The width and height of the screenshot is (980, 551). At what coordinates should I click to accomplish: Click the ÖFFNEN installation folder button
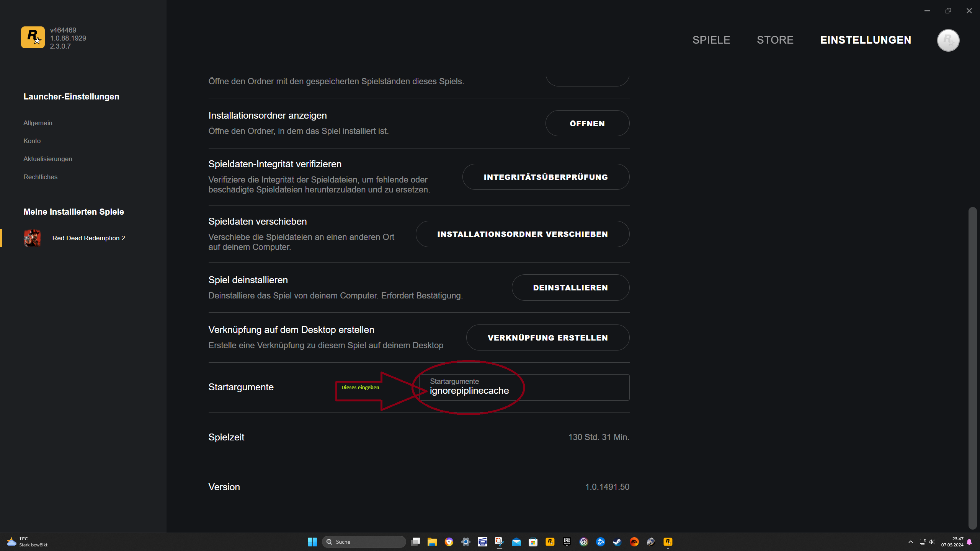click(587, 124)
